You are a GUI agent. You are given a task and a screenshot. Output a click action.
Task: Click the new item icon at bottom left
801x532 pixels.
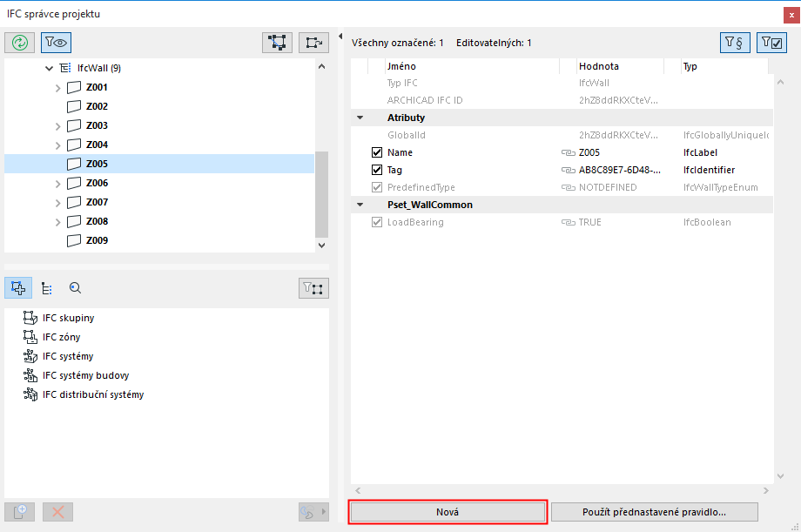click(x=20, y=512)
